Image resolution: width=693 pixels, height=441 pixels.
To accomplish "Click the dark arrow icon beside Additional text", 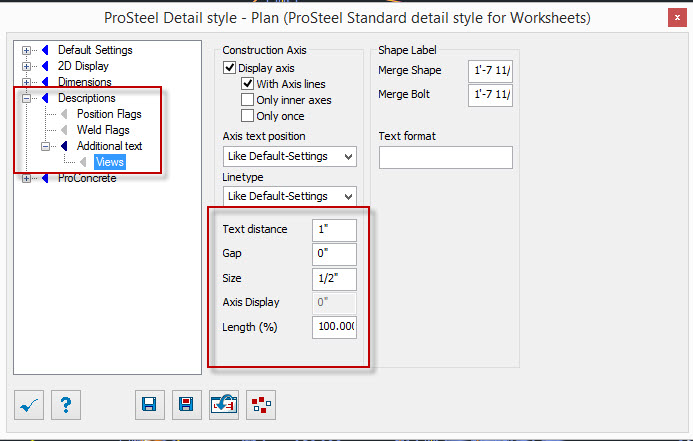I will coord(64,146).
